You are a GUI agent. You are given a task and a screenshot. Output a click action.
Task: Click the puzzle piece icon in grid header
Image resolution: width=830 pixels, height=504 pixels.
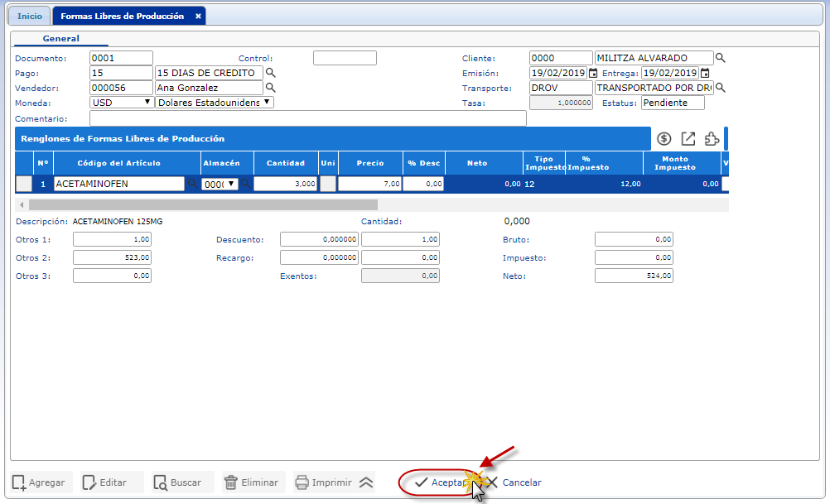[x=711, y=139]
